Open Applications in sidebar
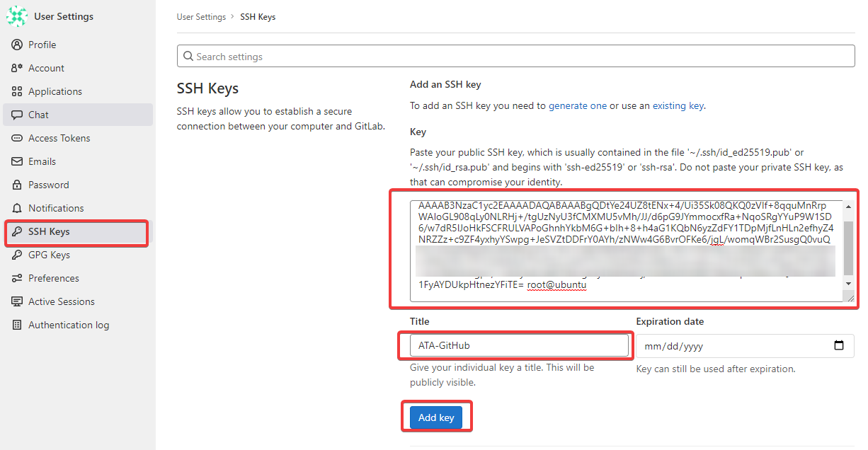This screenshot has width=868, height=450. point(78,91)
